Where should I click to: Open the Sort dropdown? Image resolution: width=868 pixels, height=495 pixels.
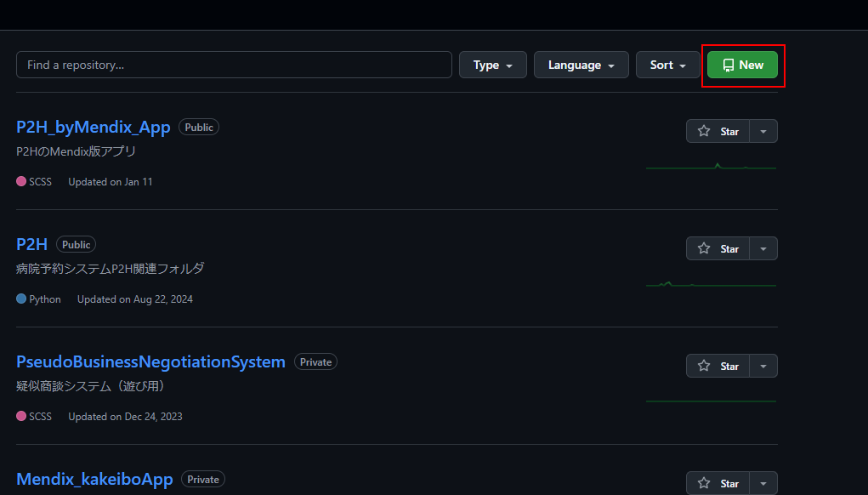[x=667, y=65]
